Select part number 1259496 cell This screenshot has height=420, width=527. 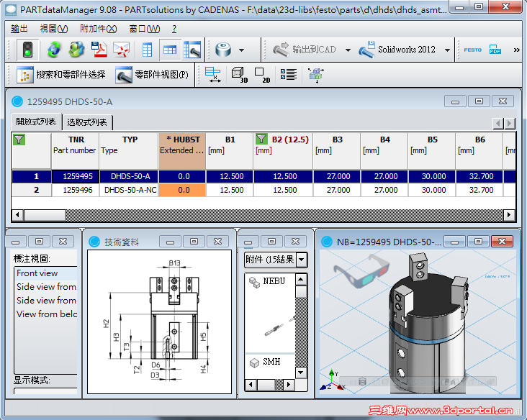tap(76, 190)
